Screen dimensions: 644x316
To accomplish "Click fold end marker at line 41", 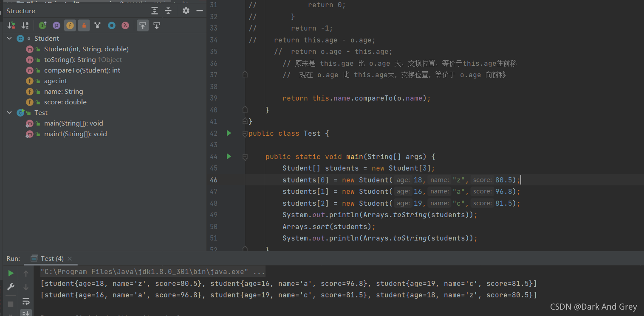I will [245, 121].
